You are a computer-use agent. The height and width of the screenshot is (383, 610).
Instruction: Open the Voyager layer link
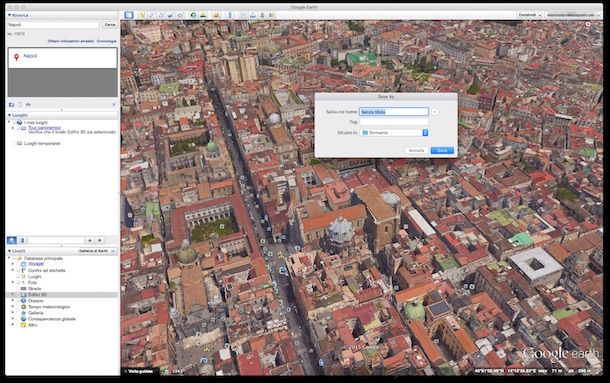point(36,264)
